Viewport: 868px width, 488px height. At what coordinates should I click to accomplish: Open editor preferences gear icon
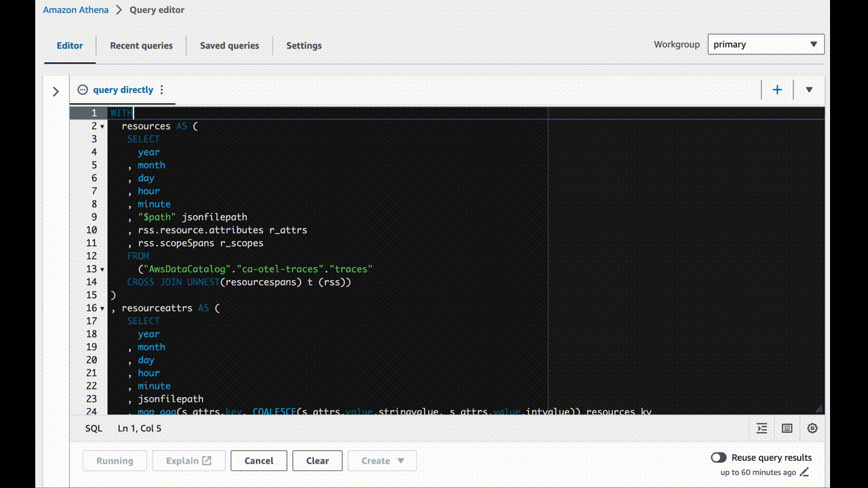pos(812,428)
